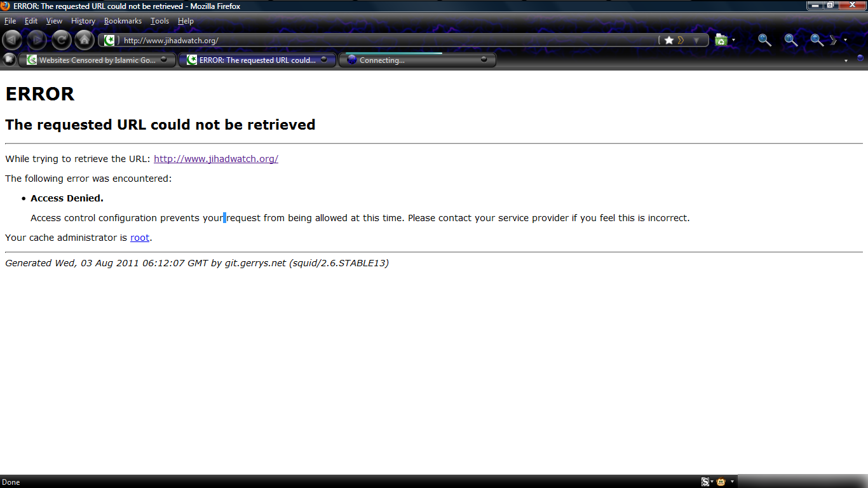Expand the dropdown next to recycle folder icon

tap(733, 40)
